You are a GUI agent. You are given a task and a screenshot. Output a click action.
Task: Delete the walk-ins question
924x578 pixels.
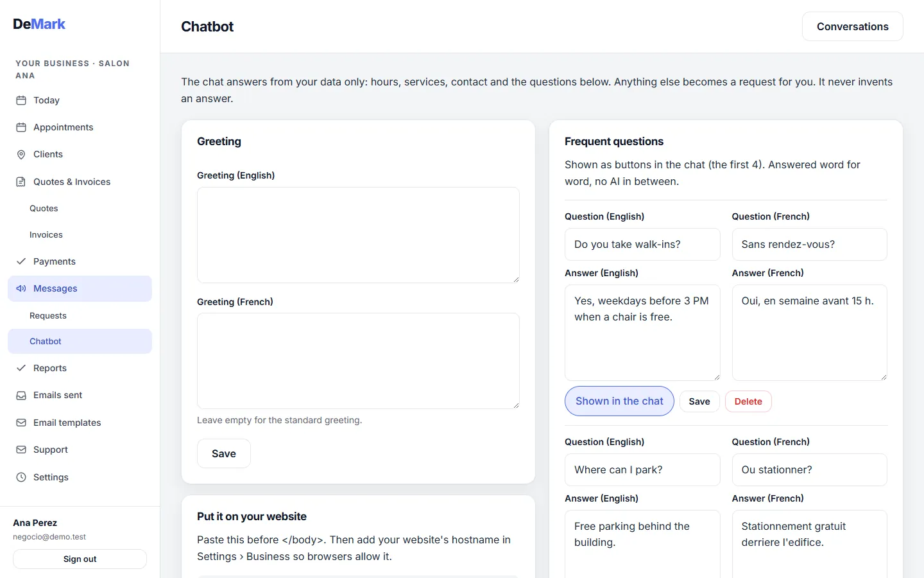click(748, 401)
